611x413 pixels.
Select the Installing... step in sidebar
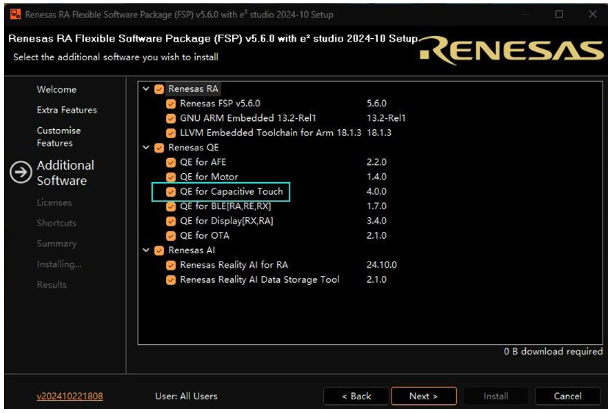[59, 264]
